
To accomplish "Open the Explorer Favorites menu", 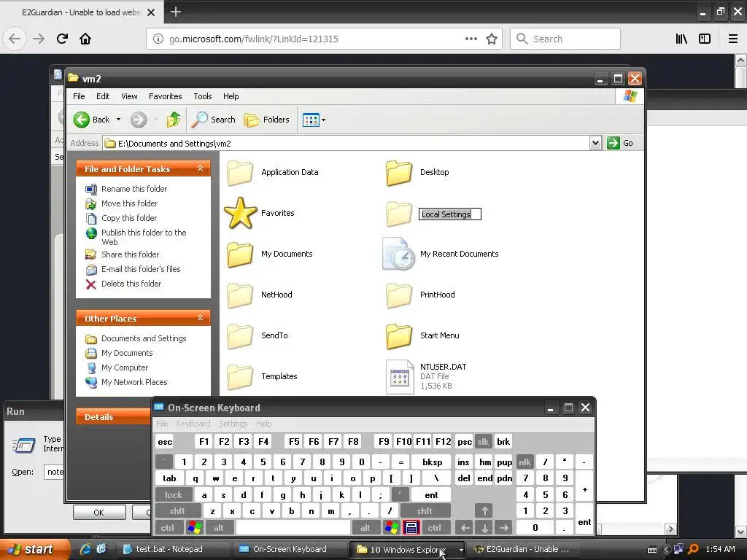I will point(166,96).
